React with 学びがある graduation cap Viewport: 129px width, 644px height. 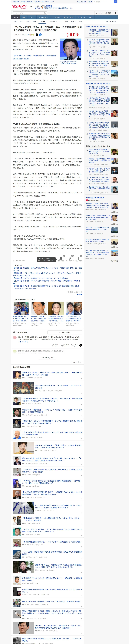61,258
